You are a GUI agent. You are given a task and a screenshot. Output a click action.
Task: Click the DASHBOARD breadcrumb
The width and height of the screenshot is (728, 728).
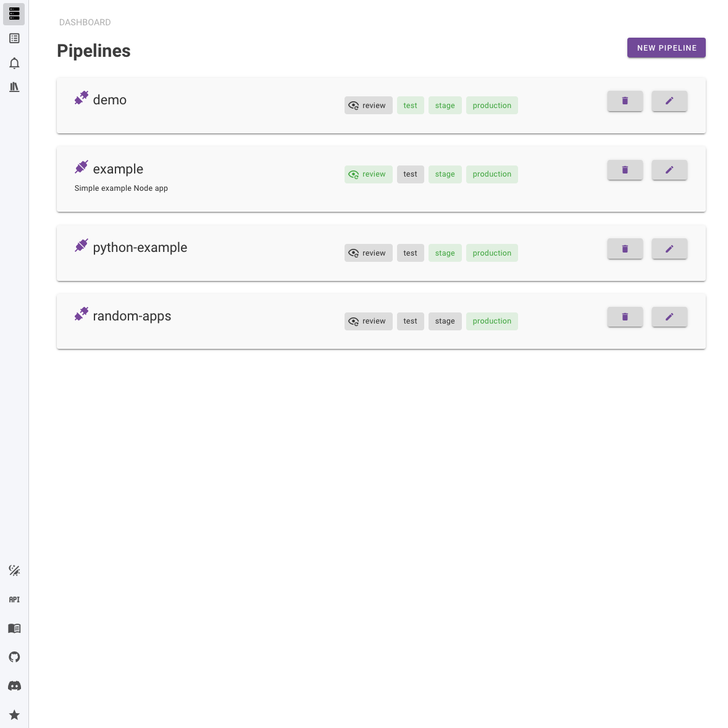(85, 22)
